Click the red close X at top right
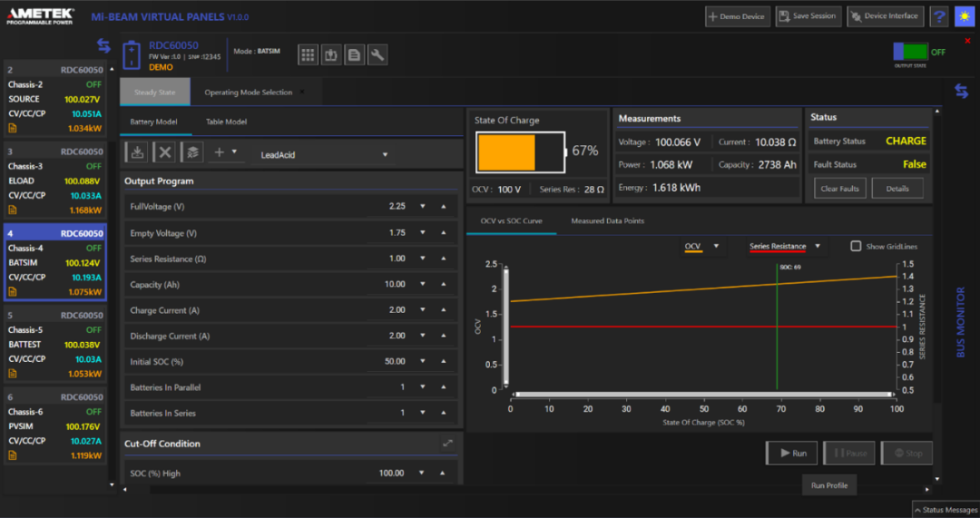The image size is (980, 518). click(967, 41)
